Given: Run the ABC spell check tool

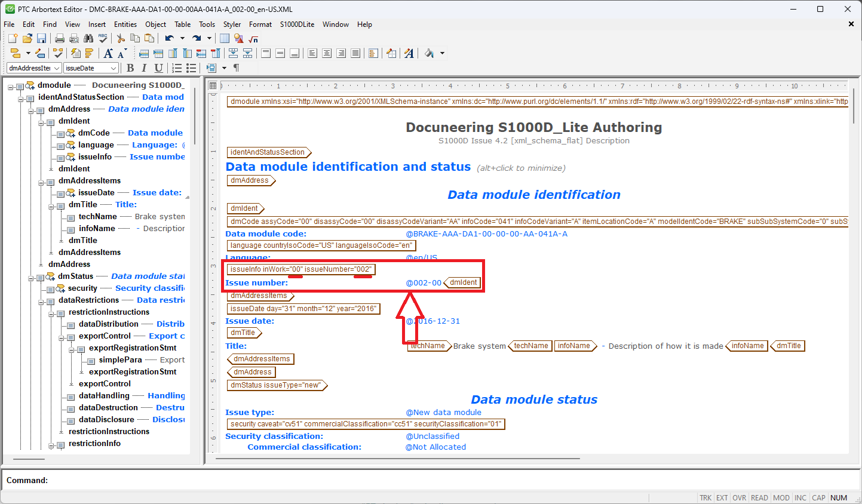Looking at the screenshot, I should 103,38.
